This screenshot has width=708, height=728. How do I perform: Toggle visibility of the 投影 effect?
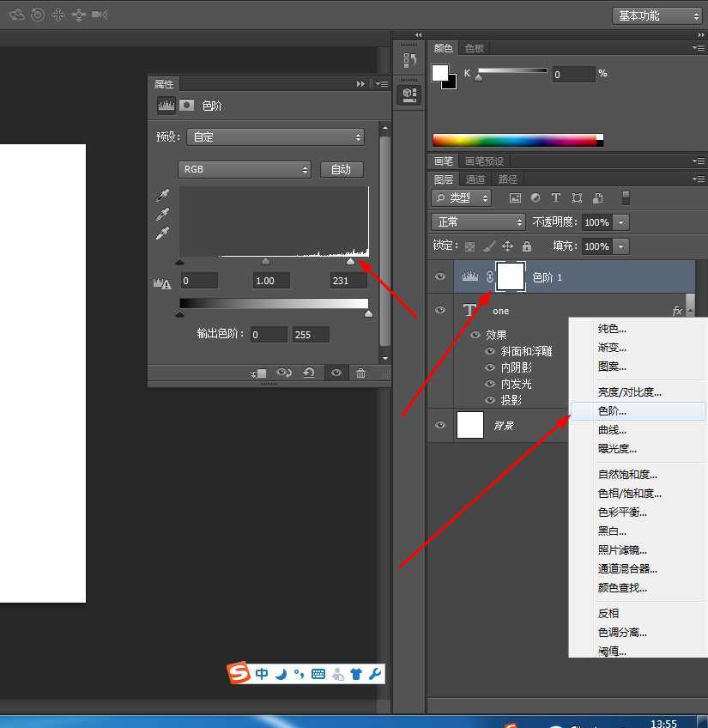pyautogui.click(x=489, y=400)
